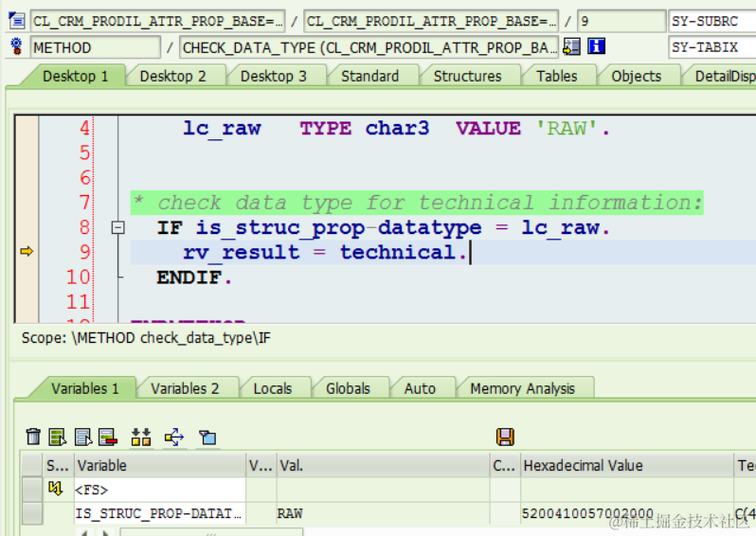
Task: Click the <FS> variable cell
Action: [x=159, y=490]
